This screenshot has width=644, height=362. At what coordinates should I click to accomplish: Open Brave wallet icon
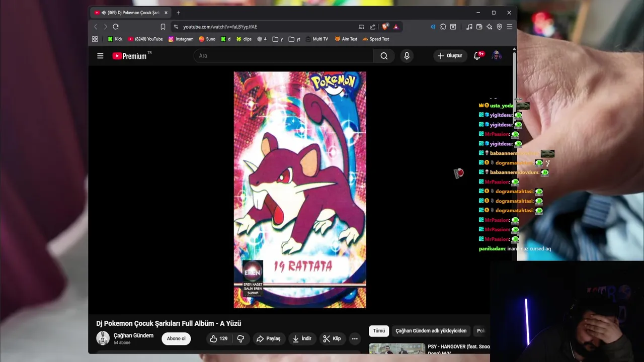pyautogui.click(x=479, y=27)
